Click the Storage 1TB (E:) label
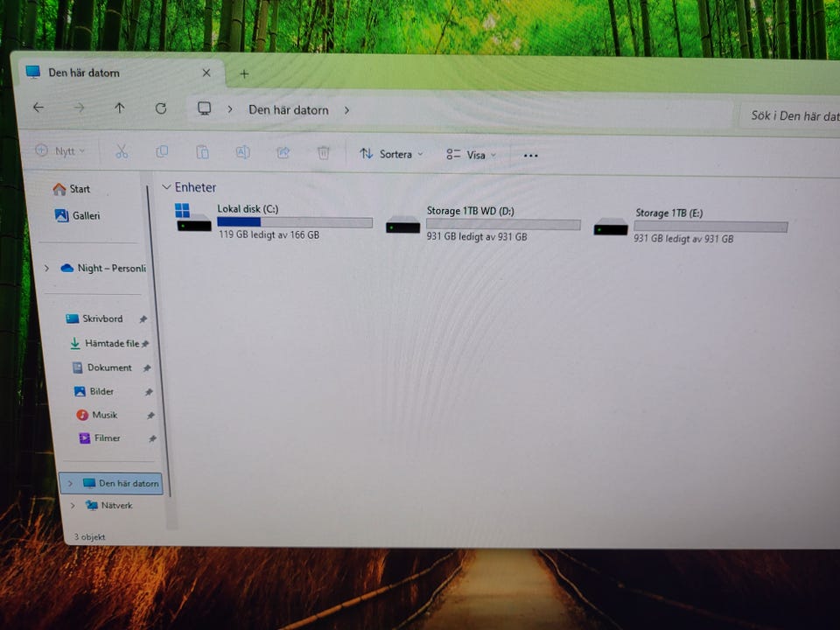 (669, 213)
